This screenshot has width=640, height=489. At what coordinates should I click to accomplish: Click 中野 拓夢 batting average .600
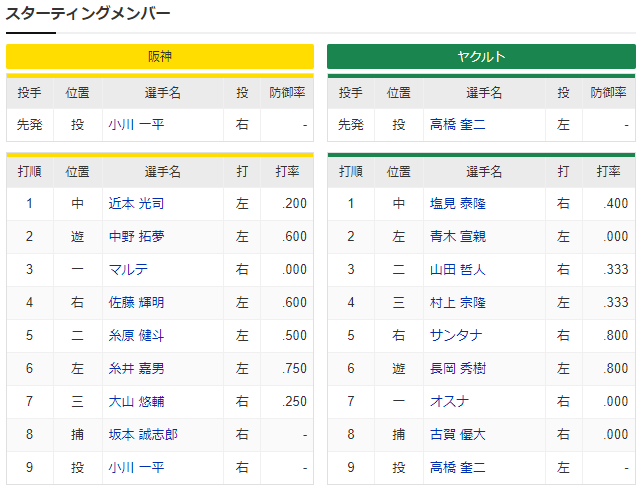(x=294, y=236)
